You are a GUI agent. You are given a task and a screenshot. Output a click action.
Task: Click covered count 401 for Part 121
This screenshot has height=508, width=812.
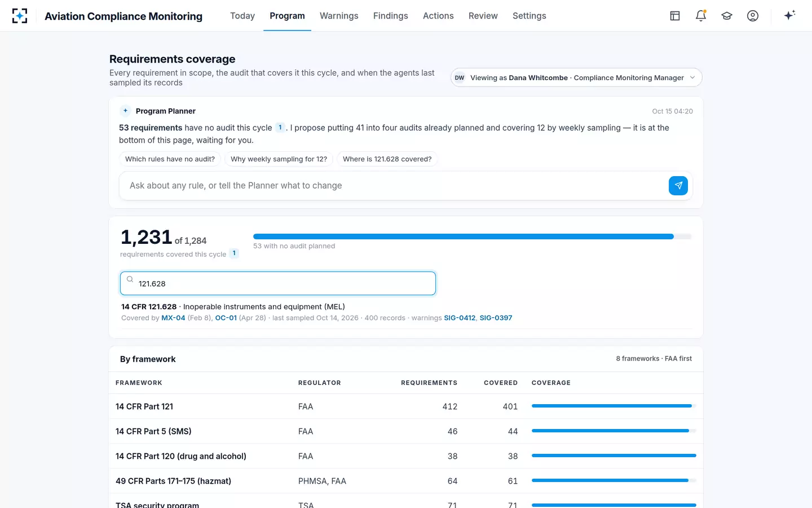pos(510,406)
